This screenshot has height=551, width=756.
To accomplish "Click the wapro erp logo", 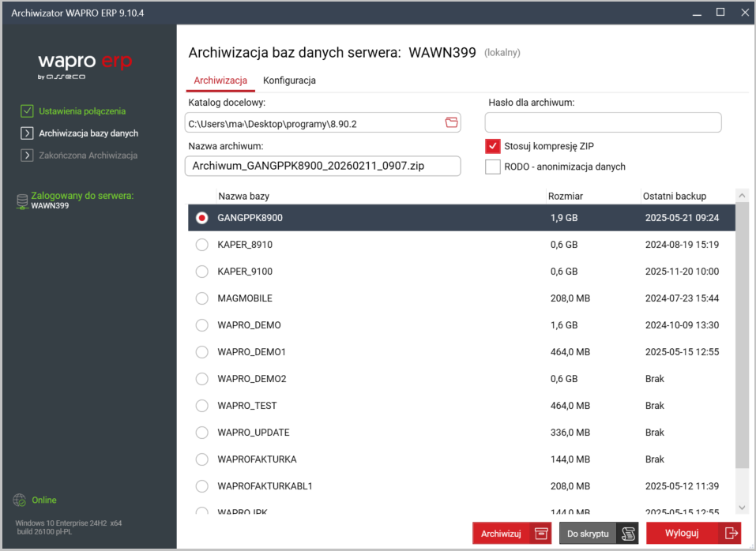I will (x=85, y=64).
